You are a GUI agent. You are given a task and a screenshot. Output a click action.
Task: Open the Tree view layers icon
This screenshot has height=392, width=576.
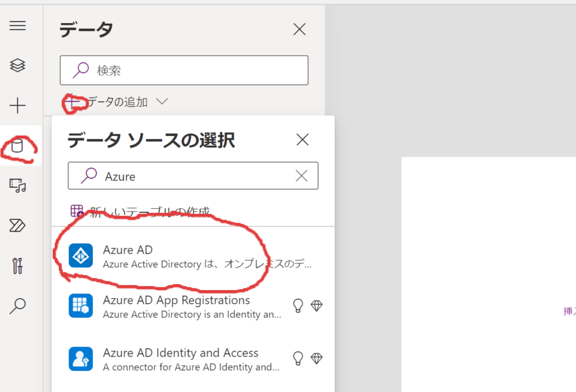[x=18, y=66]
